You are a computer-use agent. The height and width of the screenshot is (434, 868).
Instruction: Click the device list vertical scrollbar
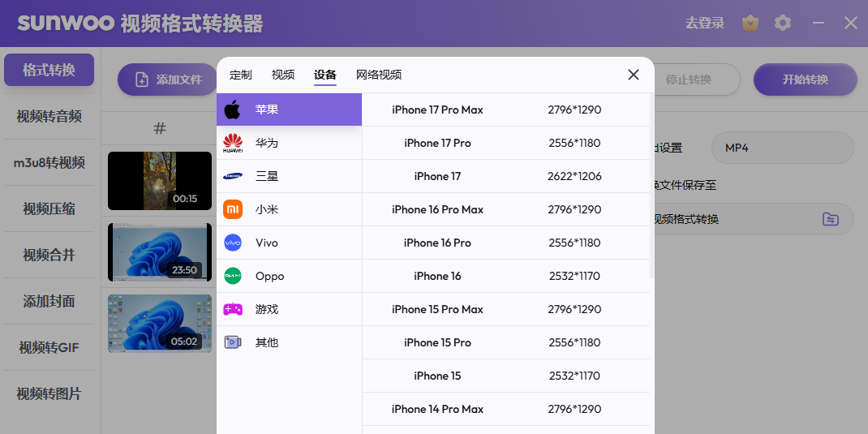point(651,187)
